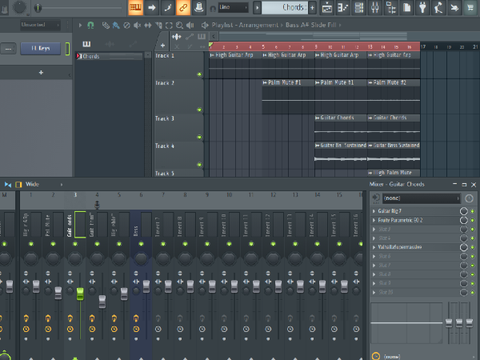480x360 pixels.
Task: Click the Bass A# Slide Fill breadcrumb
Action: tap(311, 25)
